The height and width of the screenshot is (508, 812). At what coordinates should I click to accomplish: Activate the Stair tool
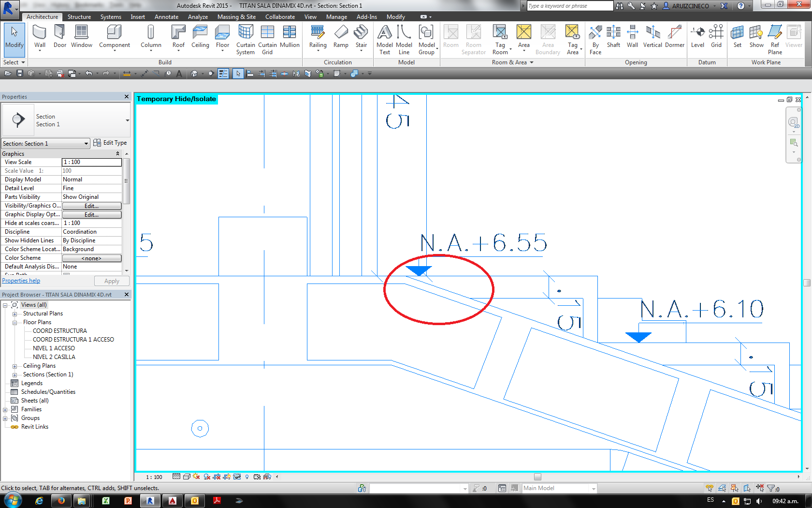pos(361,36)
